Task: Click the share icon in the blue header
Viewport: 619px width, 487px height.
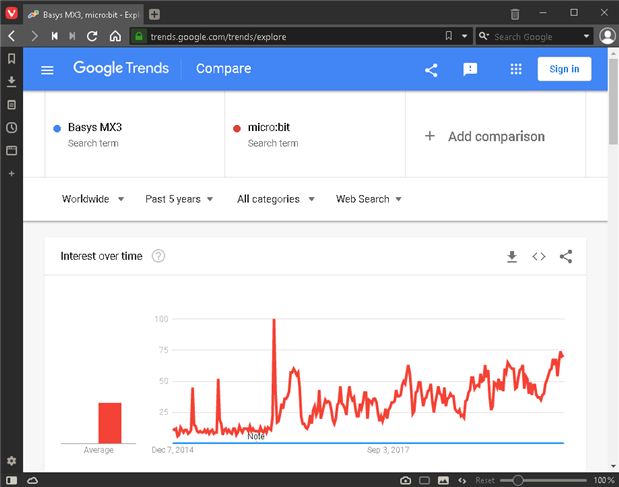Action: [431, 70]
